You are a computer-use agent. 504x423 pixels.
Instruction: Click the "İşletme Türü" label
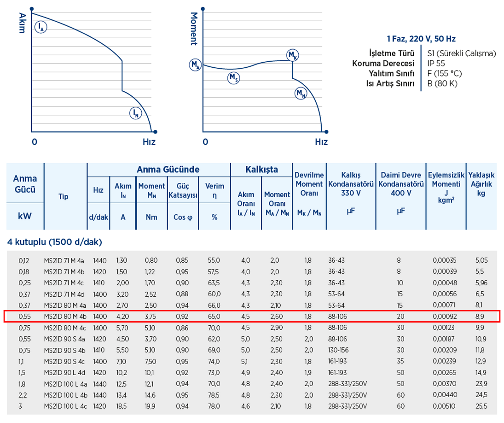[392, 53]
